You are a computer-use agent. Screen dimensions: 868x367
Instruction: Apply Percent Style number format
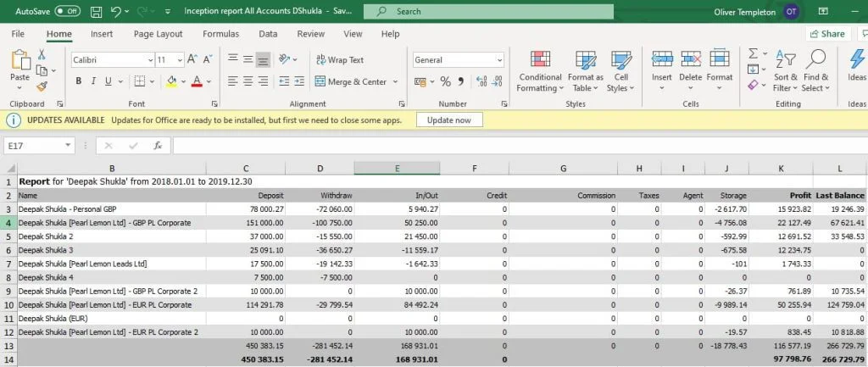446,82
